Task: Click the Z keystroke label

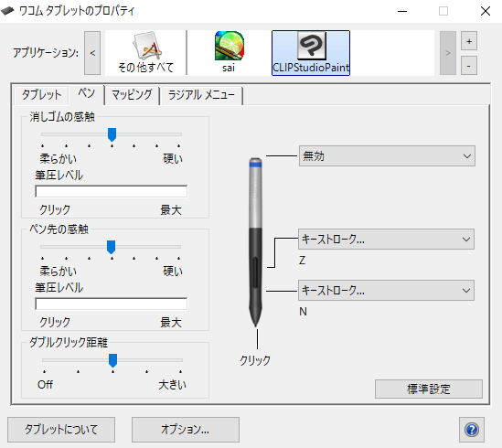Action: click(x=303, y=260)
